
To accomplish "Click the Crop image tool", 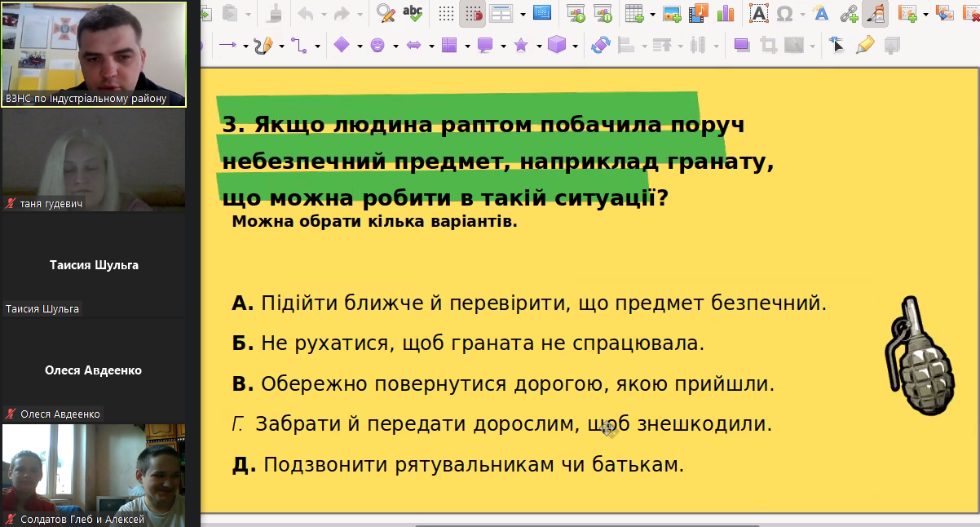I will click(x=767, y=45).
